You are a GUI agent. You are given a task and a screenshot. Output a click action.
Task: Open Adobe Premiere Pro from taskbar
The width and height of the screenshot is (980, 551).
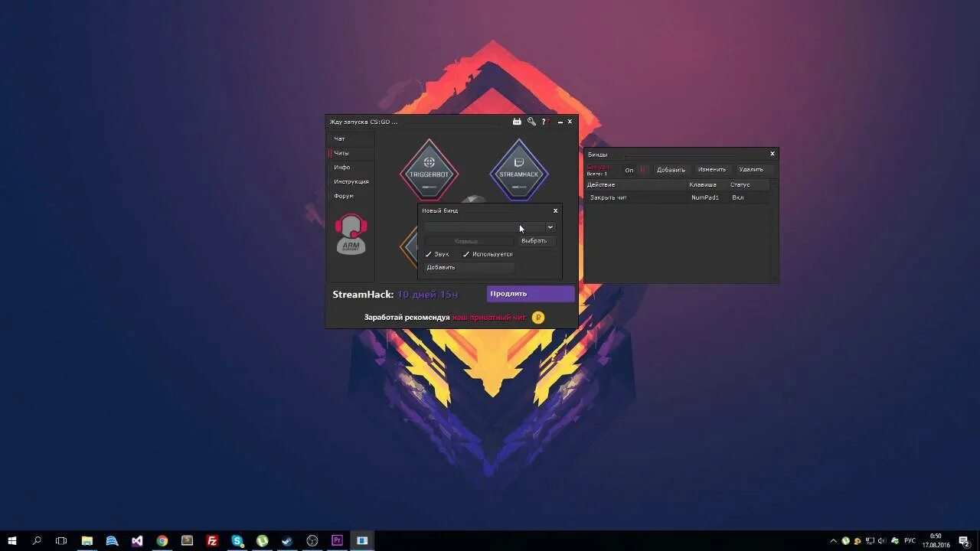[337, 540]
